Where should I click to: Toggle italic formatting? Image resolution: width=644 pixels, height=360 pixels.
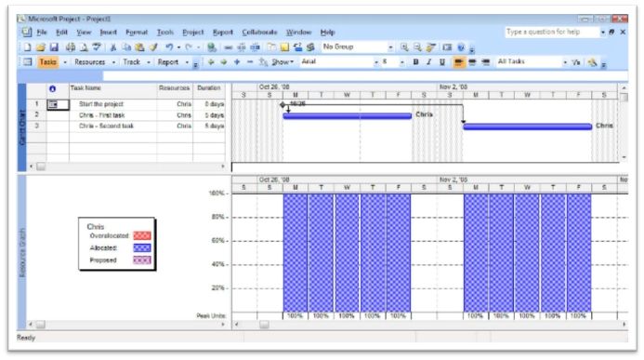(x=428, y=62)
